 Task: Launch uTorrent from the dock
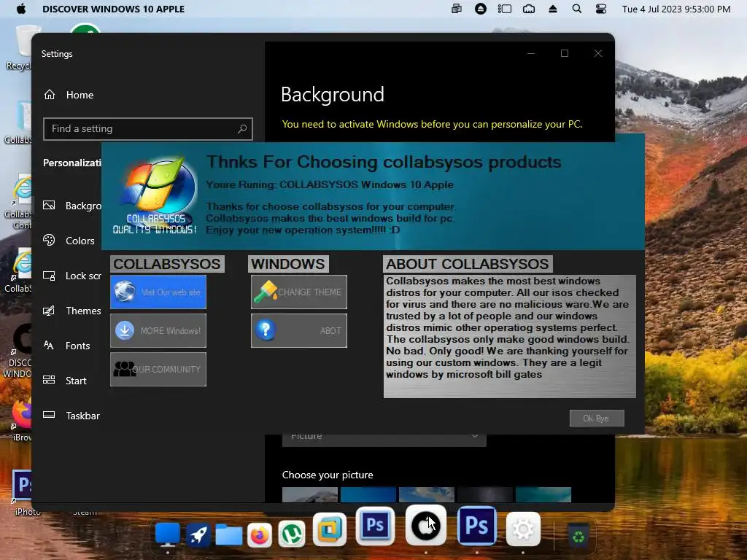(292, 534)
